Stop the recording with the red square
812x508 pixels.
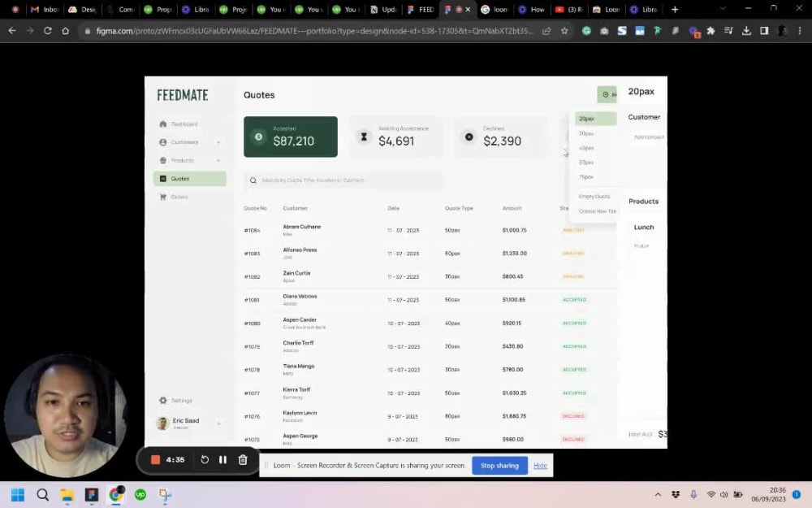click(x=155, y=459)
